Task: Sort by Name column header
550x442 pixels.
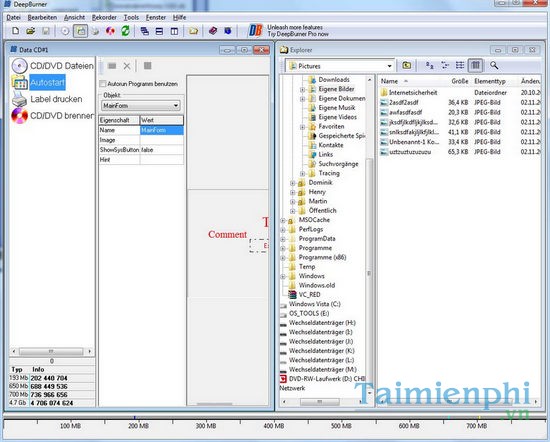Action: [389, 81]
